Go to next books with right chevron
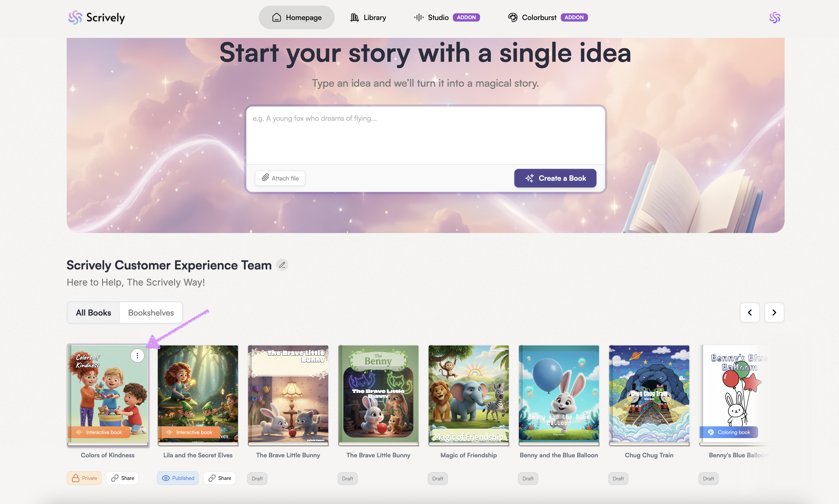This screenshot has width=839, height=504. 774,313
